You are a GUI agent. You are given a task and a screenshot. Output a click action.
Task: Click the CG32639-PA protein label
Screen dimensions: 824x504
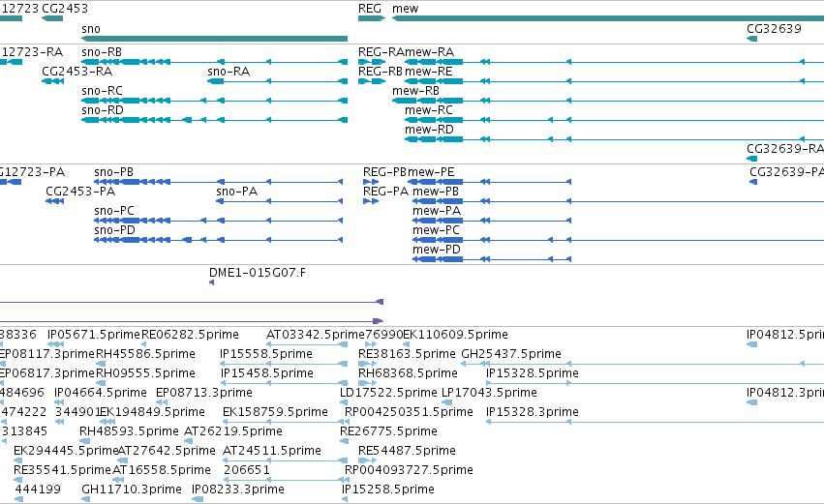[x=786, y=172]
